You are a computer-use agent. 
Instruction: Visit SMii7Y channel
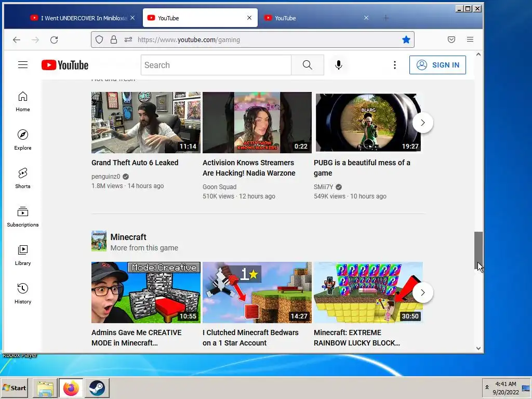pos(323,187)
